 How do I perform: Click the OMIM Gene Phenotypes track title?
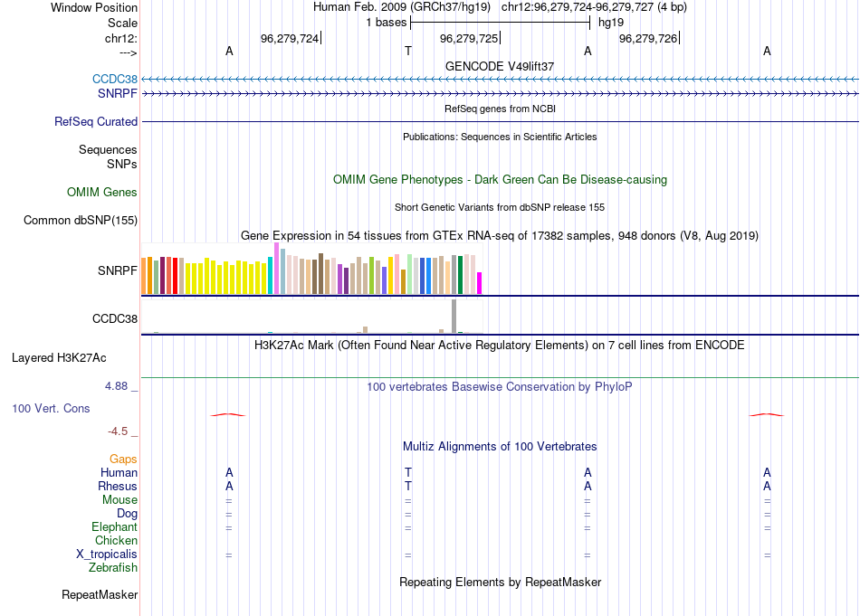pos(500,180)
